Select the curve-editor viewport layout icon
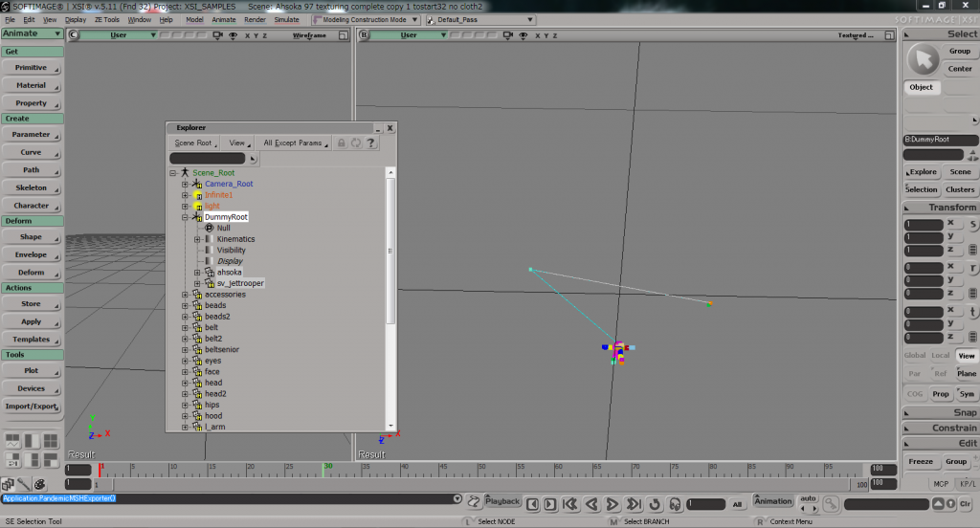 pyautogui.click(x=12, y=441)
